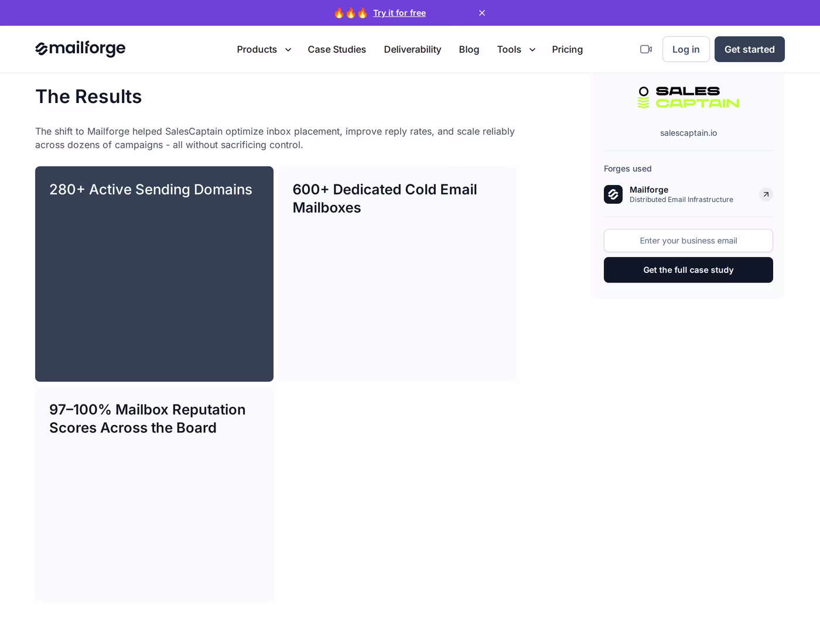
Task: Open the video camera icon in the header
Action: pyautogui.click(x=646, y=49)
